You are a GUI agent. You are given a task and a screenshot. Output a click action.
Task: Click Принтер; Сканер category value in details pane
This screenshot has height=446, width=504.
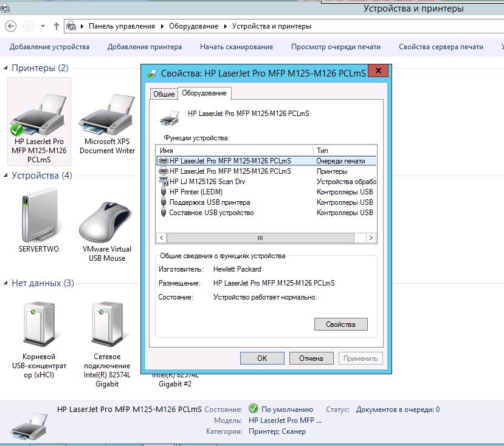pos(277,431)
